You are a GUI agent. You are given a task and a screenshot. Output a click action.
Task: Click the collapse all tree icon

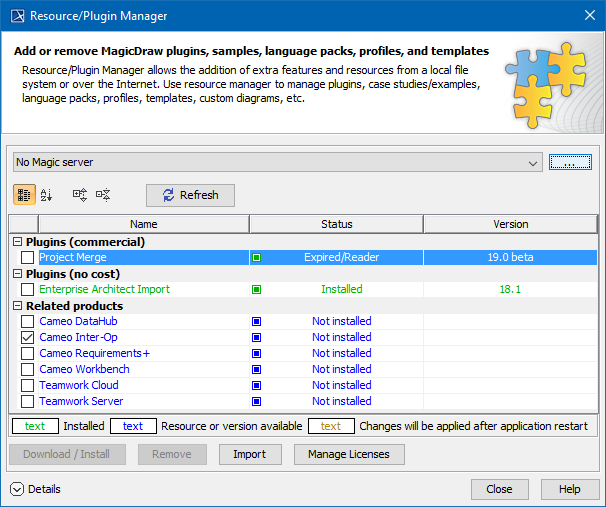(x=103, y=194)
